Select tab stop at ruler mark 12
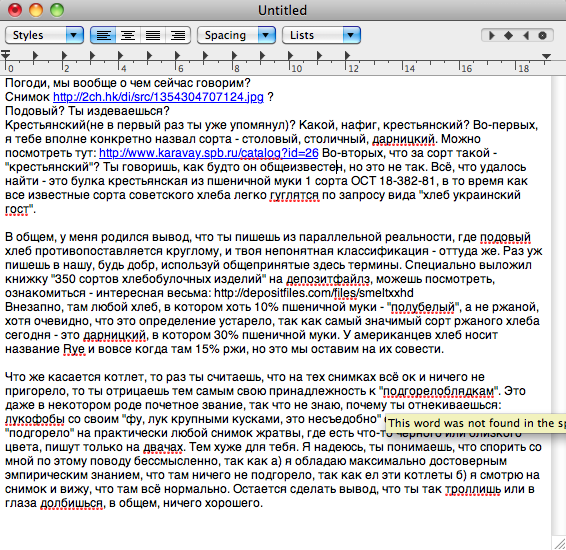 347,56
